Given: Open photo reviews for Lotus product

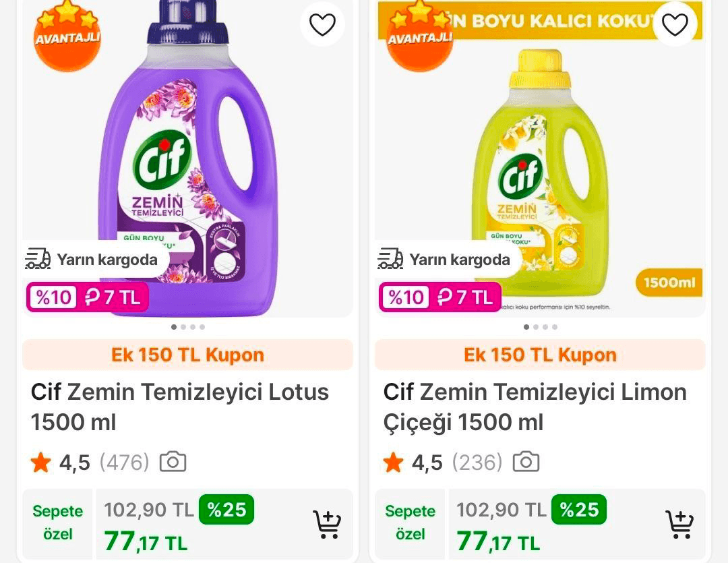Looking at the screenshot, I should (174, 462).
